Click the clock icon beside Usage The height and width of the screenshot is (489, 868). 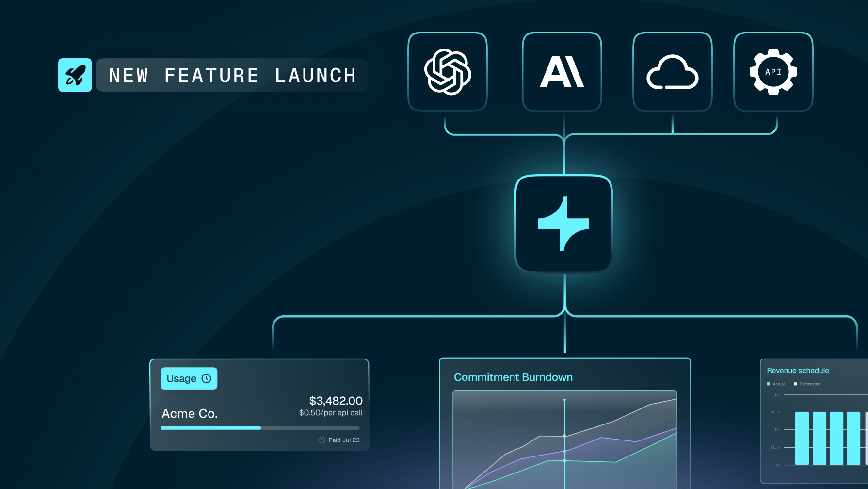[207, 378]
